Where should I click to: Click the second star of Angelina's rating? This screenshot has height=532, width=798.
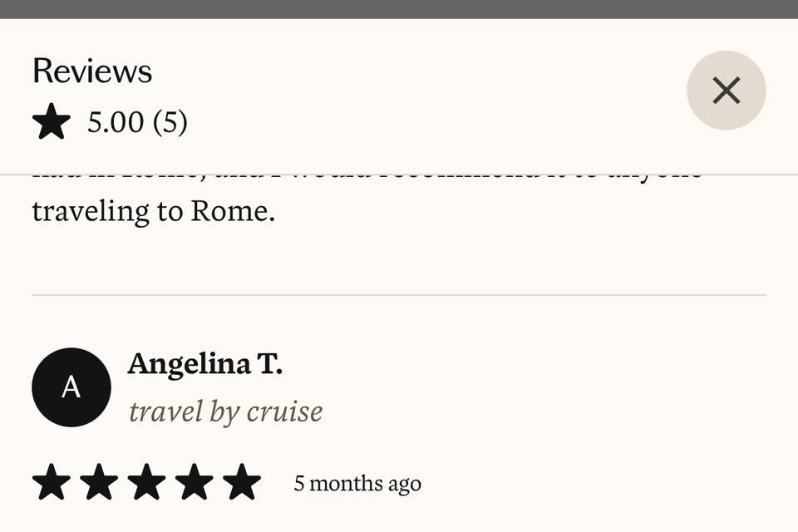tap(99, 481)
